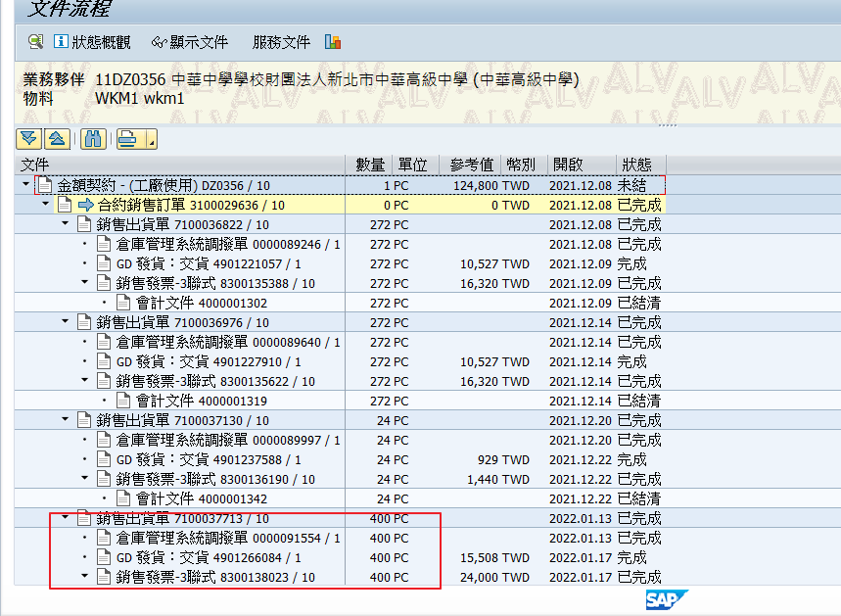Select 會計文件 4000001319 text
Image resolution: width=841 pixels, height=616 pixels.
[x=201, y=402]
